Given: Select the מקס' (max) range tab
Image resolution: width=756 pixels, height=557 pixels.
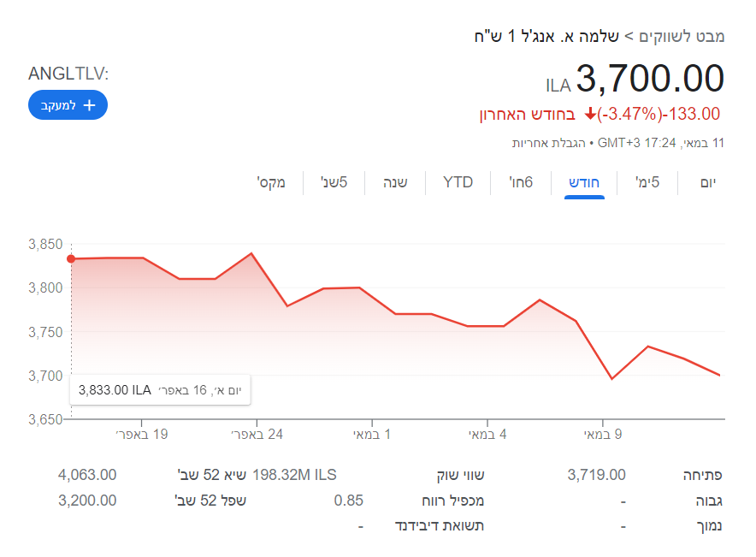Looking at the screenshot, I should click(271, 182).
